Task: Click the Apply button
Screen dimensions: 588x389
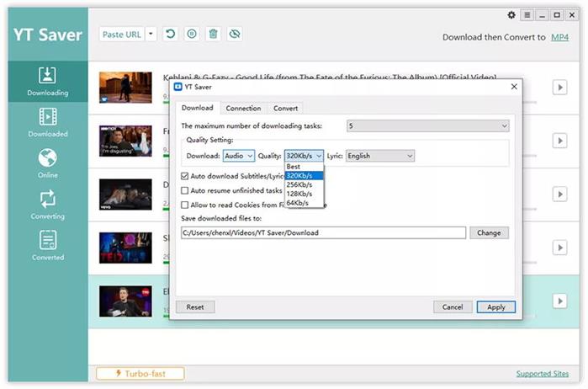Action: (x=496, y=307)
